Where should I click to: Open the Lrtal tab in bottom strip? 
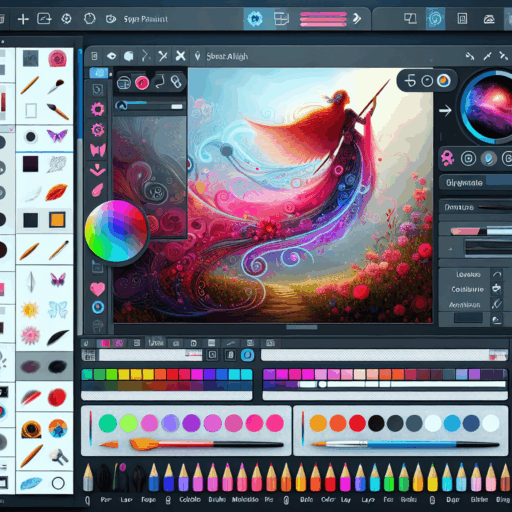[x=156, y=343]
